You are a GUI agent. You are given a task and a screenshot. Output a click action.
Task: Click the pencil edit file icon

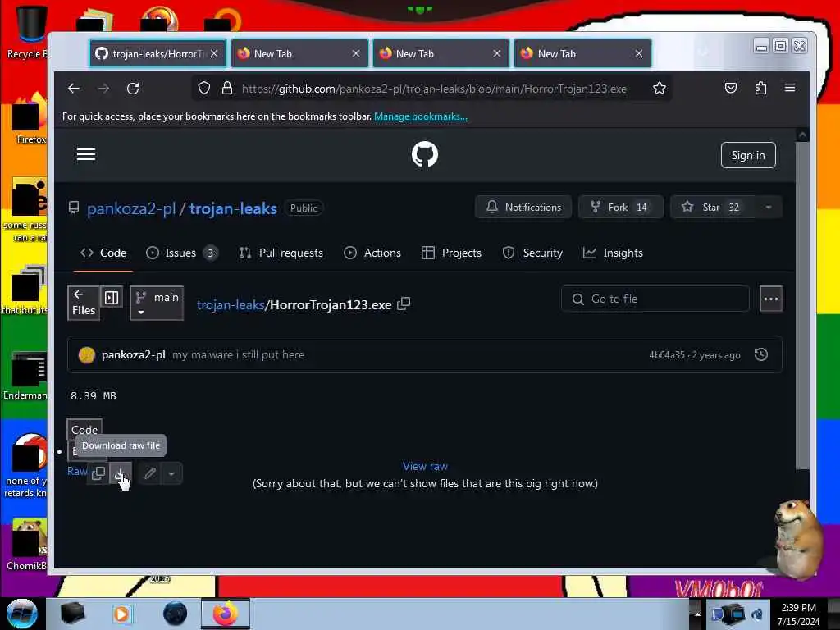click(150, 473)
